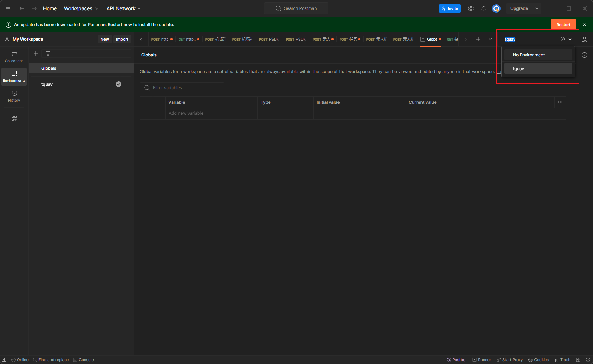Create new environment with plus icon

click(36, 54)
